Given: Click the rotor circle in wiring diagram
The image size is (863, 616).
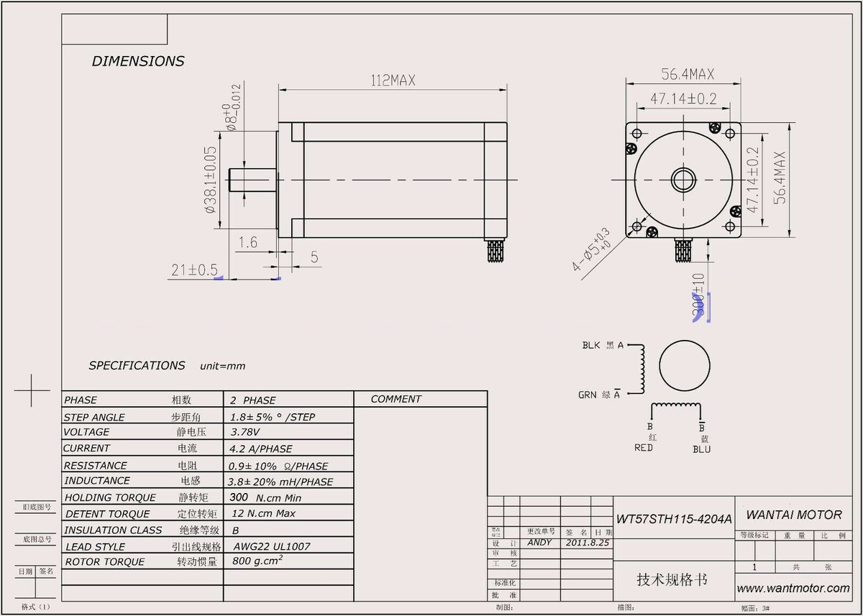Looking at the screenshot, I should pyautogui.click(x=686, y=365).
